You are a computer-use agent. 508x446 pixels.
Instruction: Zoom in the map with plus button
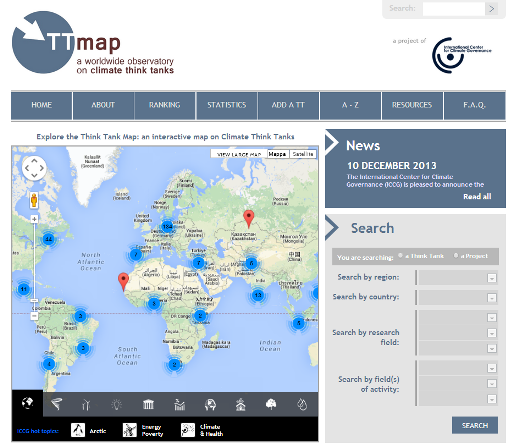pos(34,219)
